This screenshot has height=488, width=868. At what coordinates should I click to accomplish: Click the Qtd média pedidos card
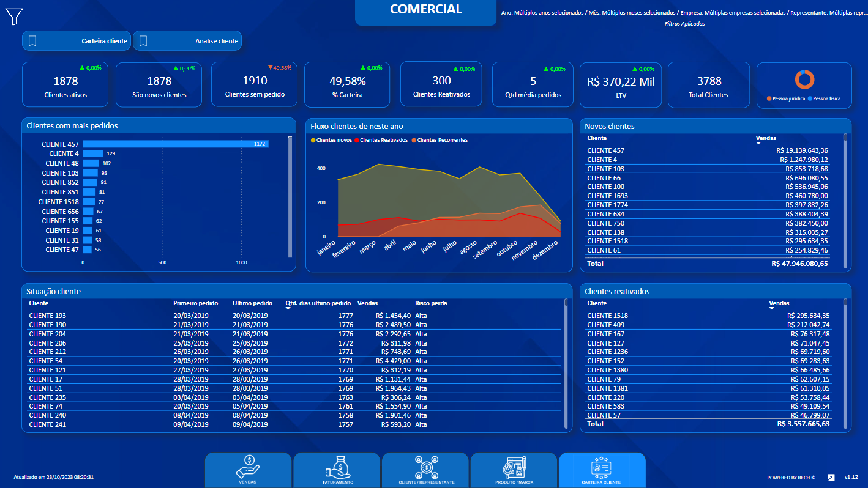coord(533,84)
